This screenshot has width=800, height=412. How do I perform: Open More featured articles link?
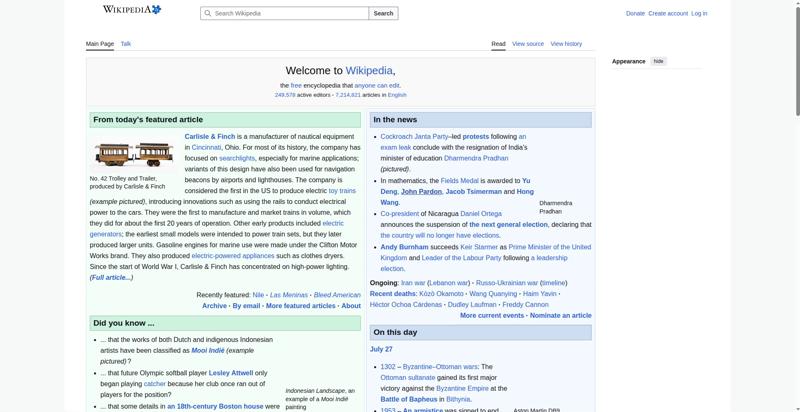(x=301, y=306)
